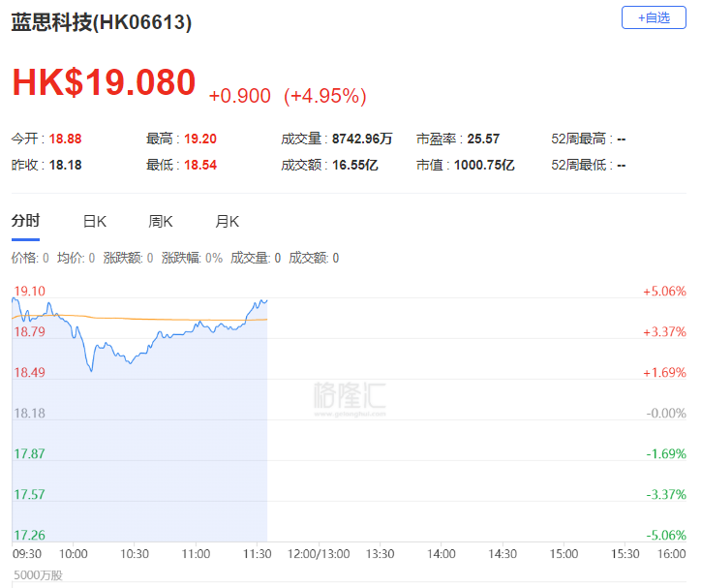Open the 周K weekly chart tab
This screenshot has height=588, width=701.
(161, 221)
